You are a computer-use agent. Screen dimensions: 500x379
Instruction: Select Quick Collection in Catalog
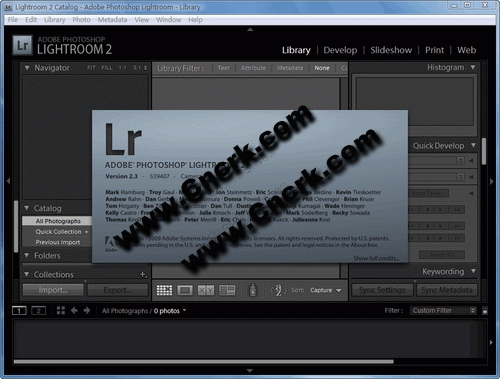click(x=58, y=232)
